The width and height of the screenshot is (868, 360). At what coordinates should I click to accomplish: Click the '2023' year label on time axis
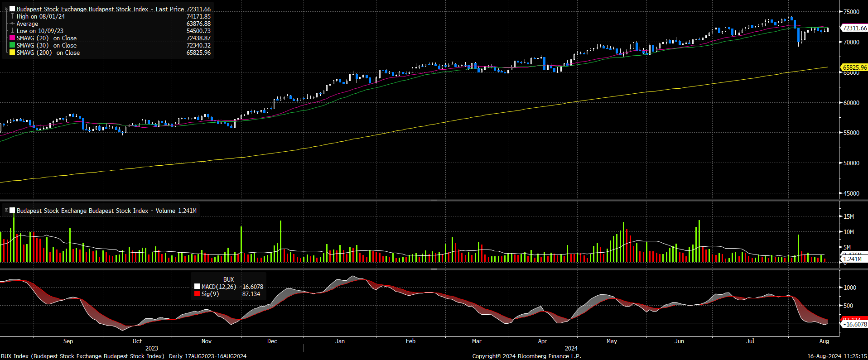(x=151, y=348)
